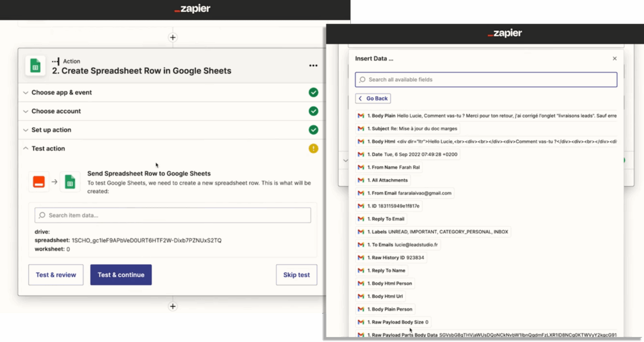Click the Gmail icon beside 1. Raw History ID
Screen dimensions: 644x342
coord(361,258)
